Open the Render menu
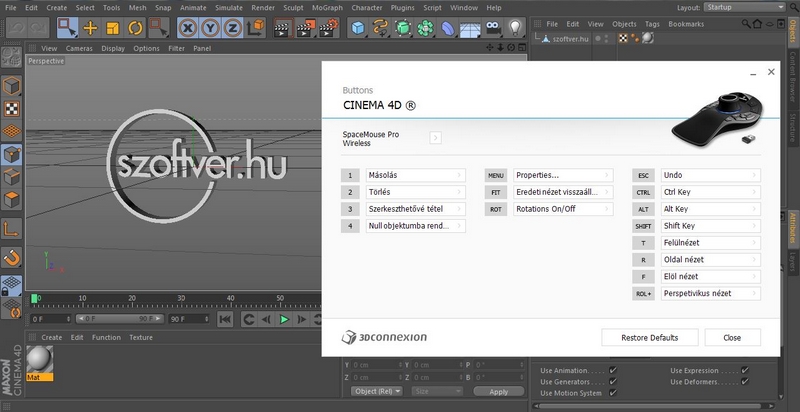 coord(263,8)
